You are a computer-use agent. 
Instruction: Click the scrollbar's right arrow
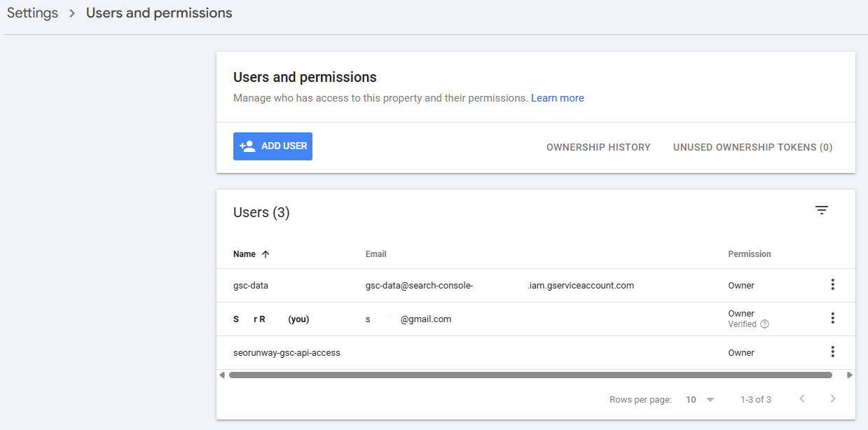[x=850, y=375]
